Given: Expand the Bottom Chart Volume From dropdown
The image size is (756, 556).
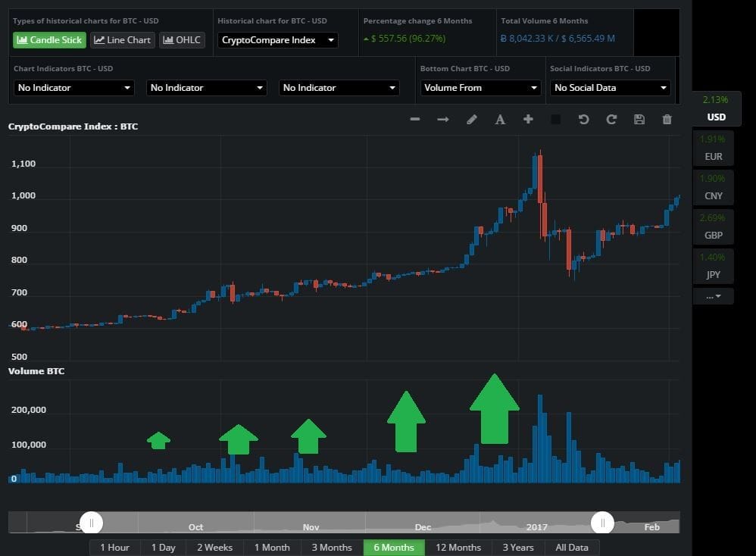Looking at the screenshot, I should pyautogui.click(x=480, y=88).
